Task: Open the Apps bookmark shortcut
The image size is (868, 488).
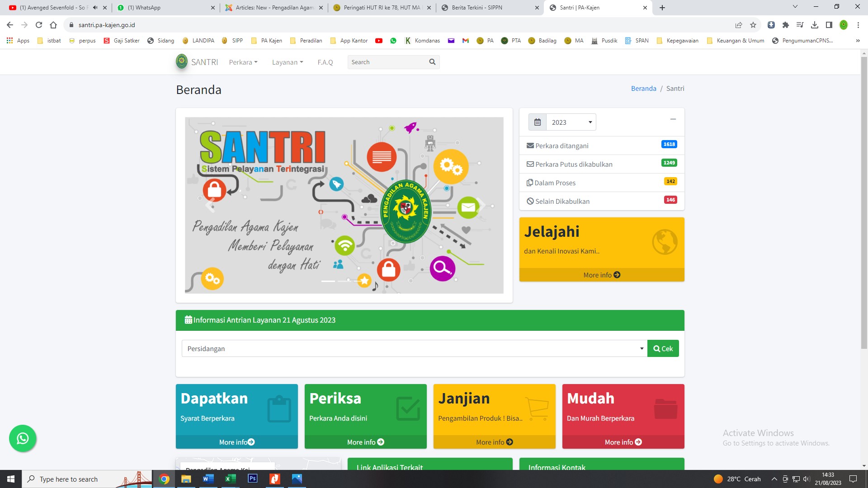Action: point(18,41)
